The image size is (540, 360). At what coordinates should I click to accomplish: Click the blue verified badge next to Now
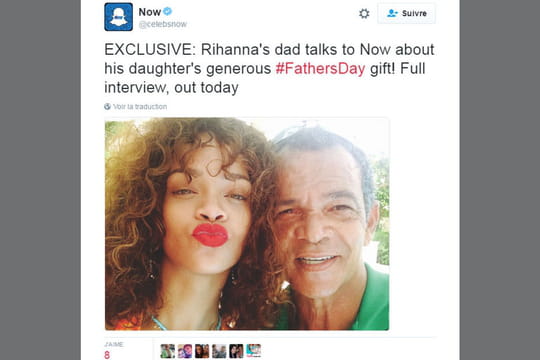[x=167, y=11]
